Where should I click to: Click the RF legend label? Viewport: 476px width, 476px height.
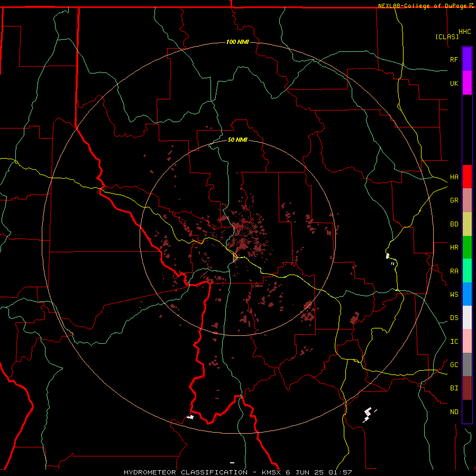point(454,59)
